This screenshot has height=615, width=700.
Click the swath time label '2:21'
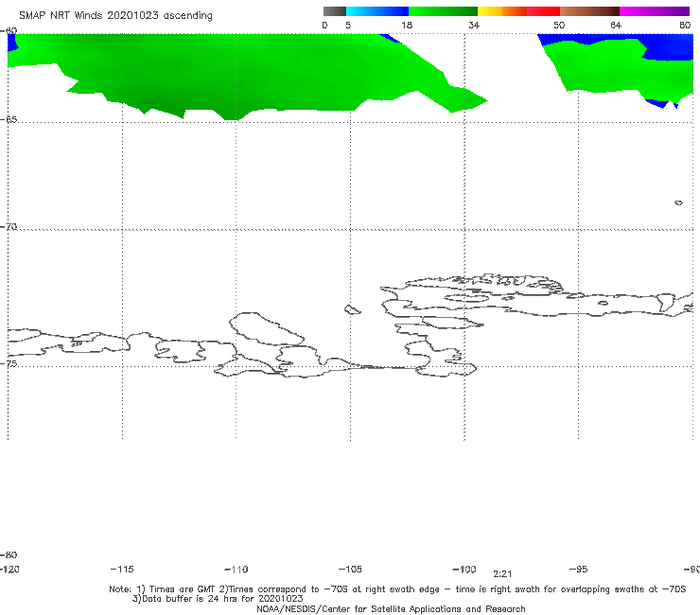coord(502,574)
